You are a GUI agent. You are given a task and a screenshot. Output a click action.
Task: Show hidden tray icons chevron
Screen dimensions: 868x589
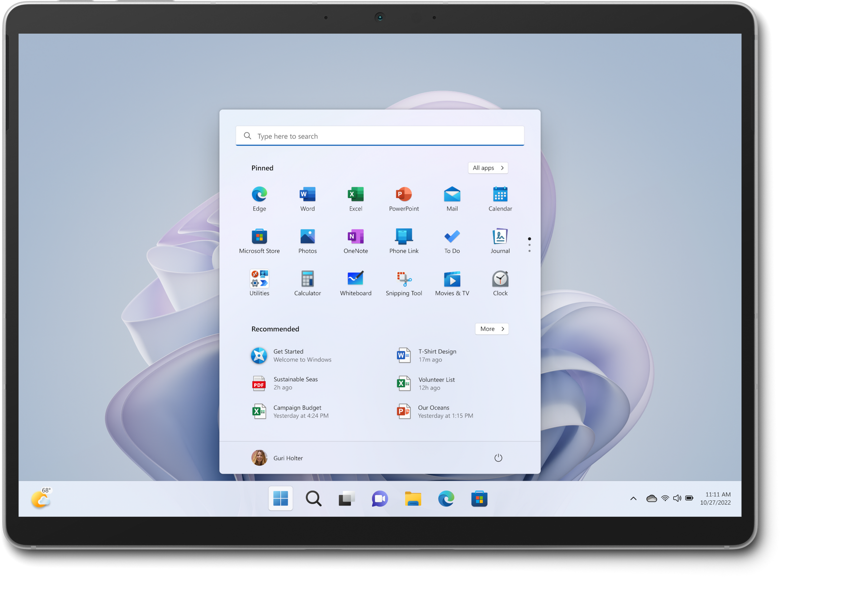633,499
